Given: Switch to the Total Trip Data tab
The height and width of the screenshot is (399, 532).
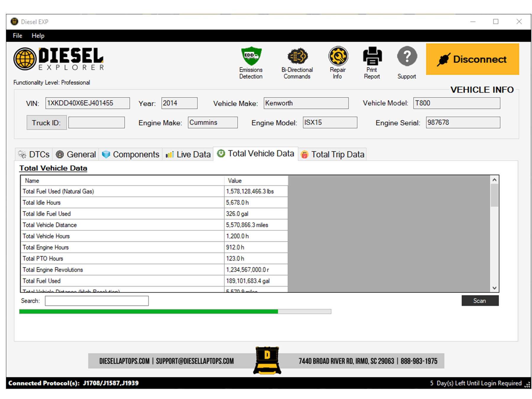Looking at the screenshot, I should click(x=332, y=154).
